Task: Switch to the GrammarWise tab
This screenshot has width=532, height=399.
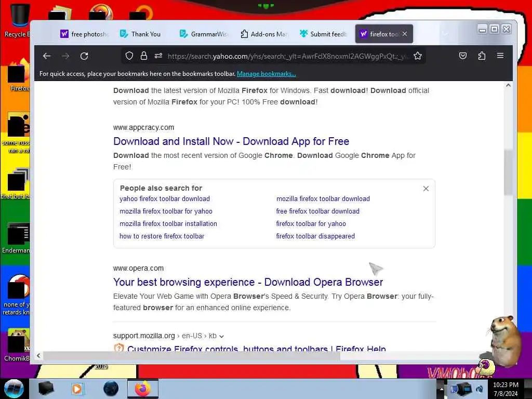Action: [x=204, y=34]
